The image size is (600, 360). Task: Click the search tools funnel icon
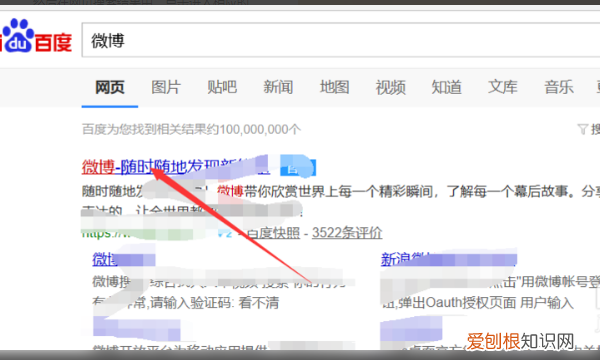coord(582,129)
